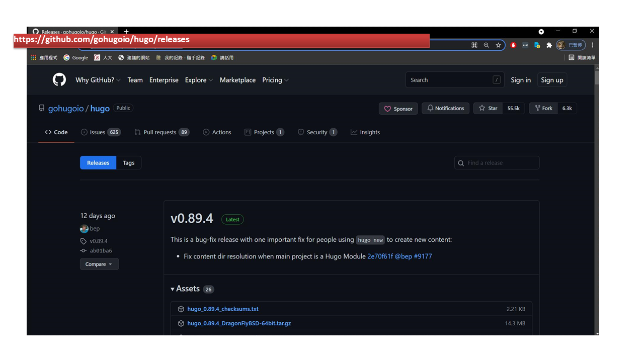
Task: Expand the Explore menu
Action: (199, 80)
